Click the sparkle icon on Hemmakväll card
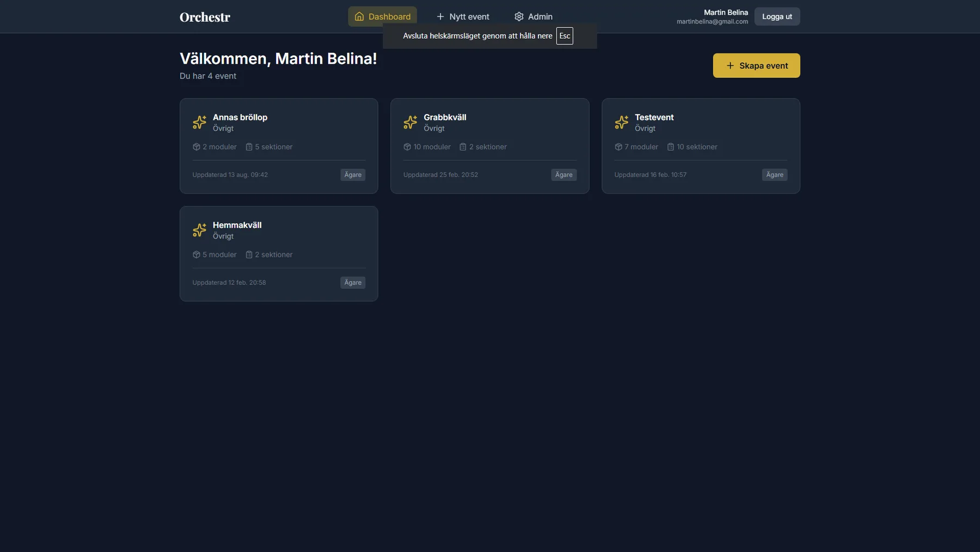 tap(199, 230)
